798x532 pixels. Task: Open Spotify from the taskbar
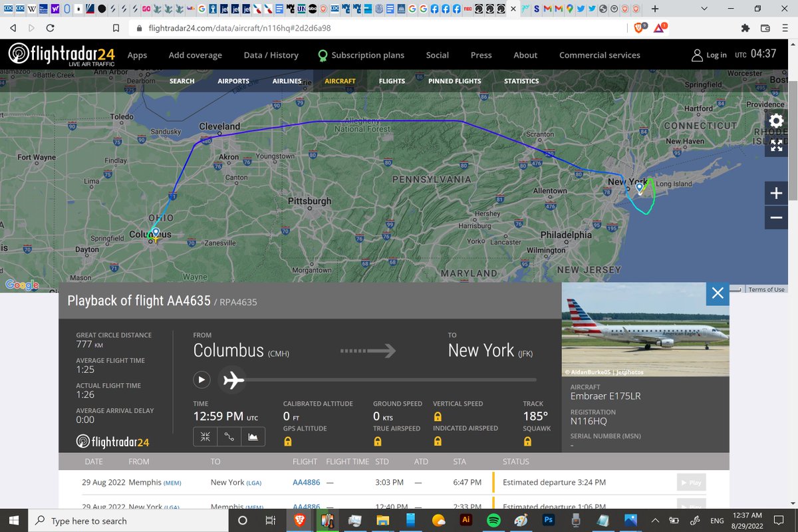point(494,521)
